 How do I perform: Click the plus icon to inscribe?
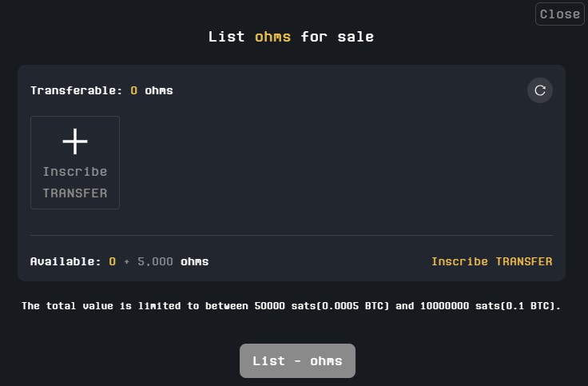pos(75,142)
